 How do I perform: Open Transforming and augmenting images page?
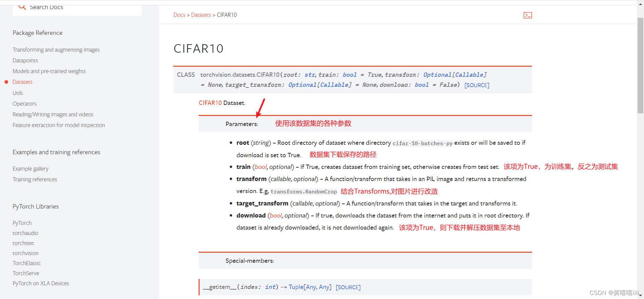point(56,50)
